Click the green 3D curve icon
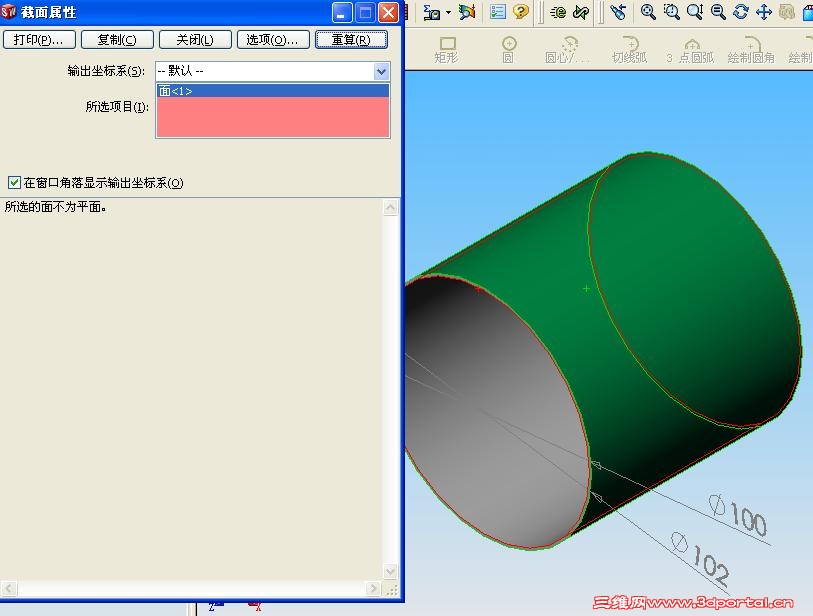 tap(581, 12)
